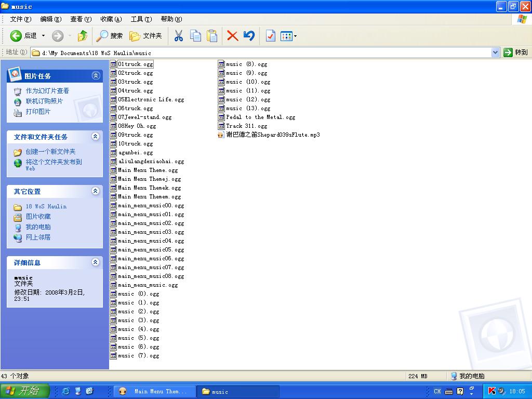Select the file 05Electronic Life.ogg
Viewport: 532px width, 399px height.
[x=151, y=100]
